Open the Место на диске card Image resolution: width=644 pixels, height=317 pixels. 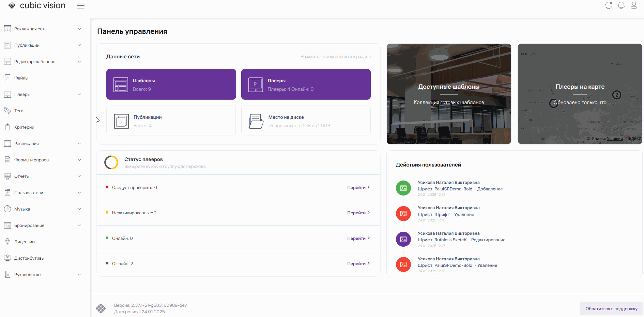306,120
